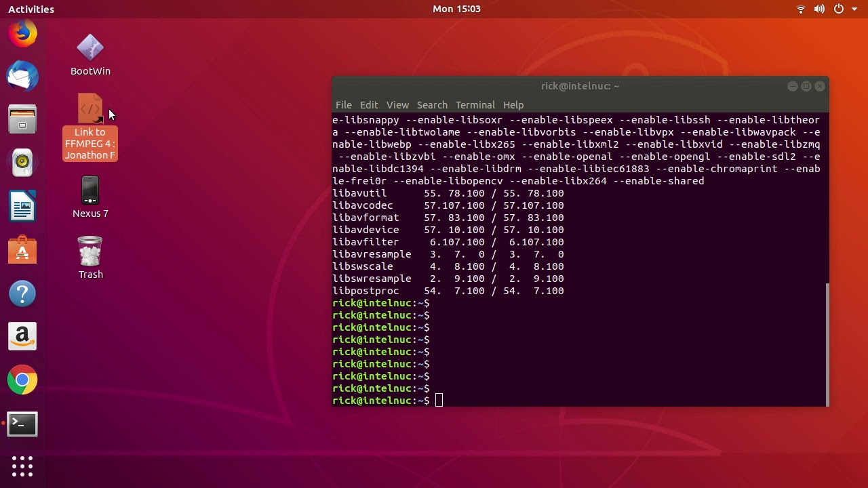Open the Help icon in dock
The height and width of the screenshot is (488, 868).
click(22, 293)
